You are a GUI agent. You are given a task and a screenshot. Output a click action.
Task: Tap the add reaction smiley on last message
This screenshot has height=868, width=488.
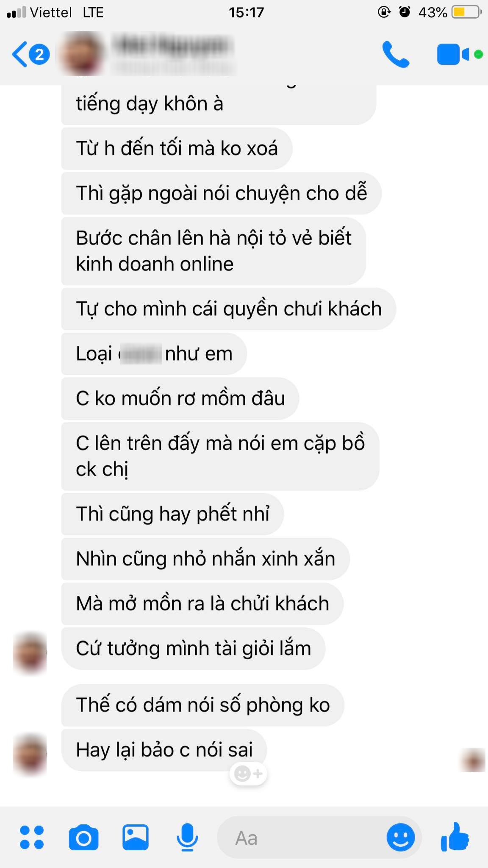click(x=248, y=774)
